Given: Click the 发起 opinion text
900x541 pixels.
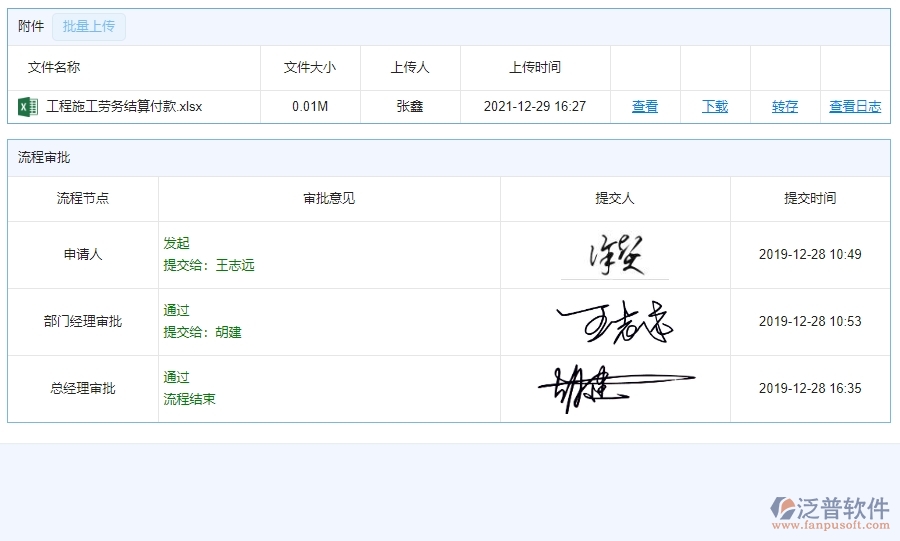Looking at the screenshot, I should click(x=176, y=244).
